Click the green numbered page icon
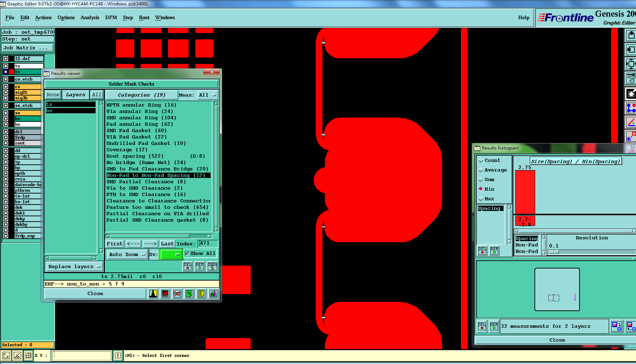This screenshot has height=364, width=636. pyautogui.click(x=189, y=294)
